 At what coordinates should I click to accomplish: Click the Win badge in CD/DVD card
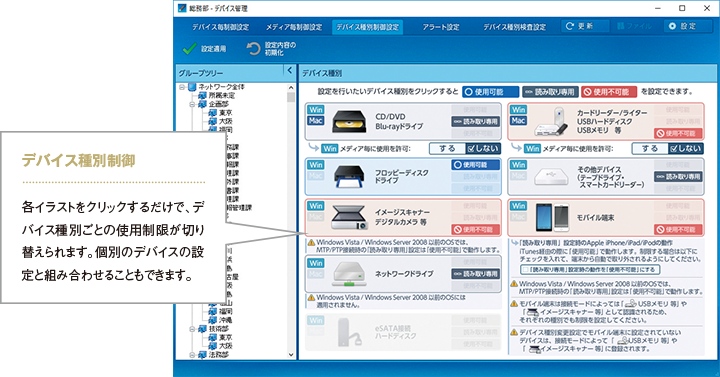click(316, 110)
